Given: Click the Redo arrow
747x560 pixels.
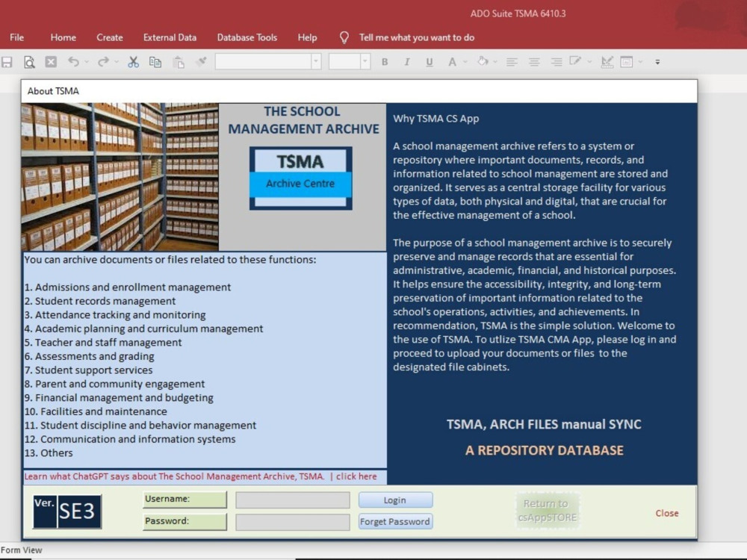Looking at the screenshot, I should click(103, 61).
